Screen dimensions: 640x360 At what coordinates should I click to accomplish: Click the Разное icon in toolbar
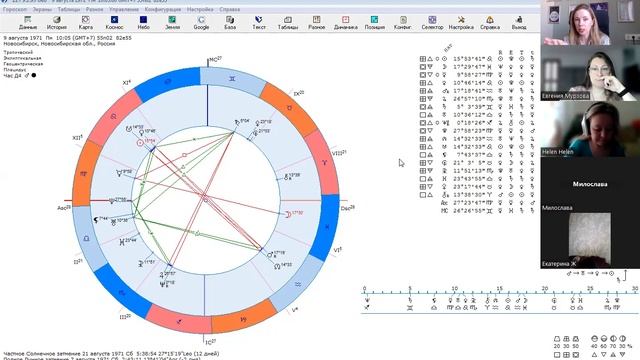tap(316, 23)
